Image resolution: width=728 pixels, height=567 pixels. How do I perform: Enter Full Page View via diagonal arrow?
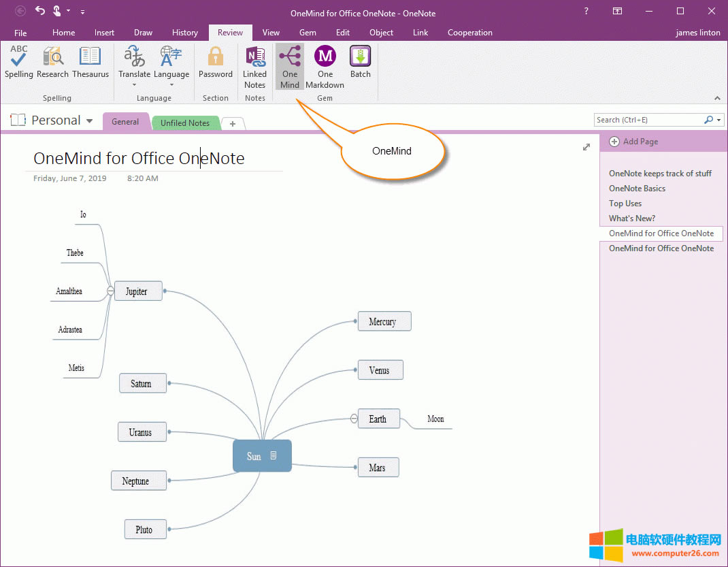(586, 147)
